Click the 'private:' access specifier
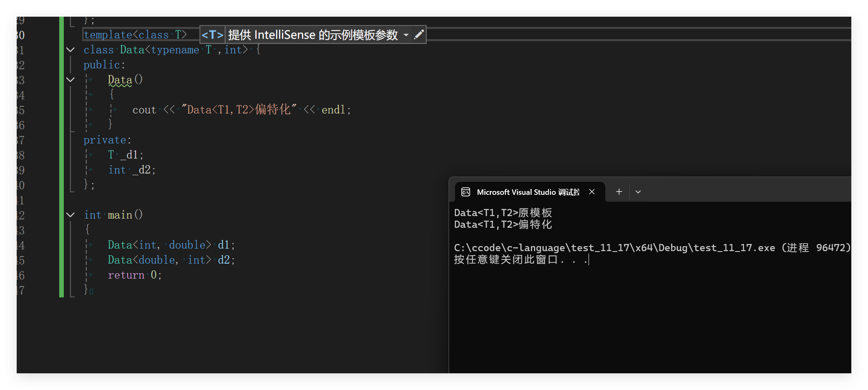Viewport: 868px width, 390px height. [108, 140]
